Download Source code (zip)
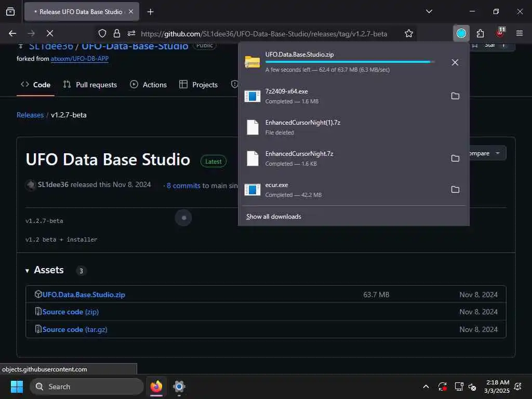The width and height of the screenshot is (532, 399). click(71, 312)
